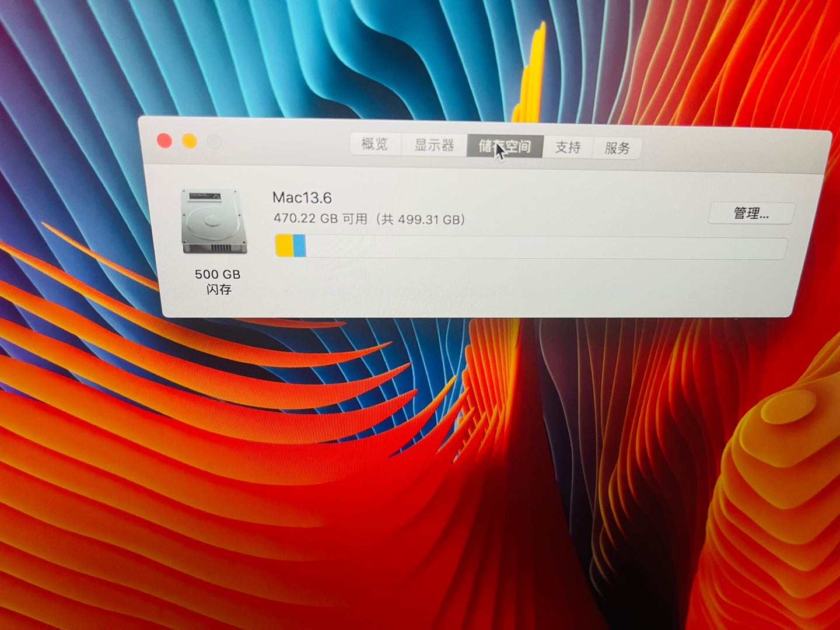Click the empty free-space portion of storage bar
This screenshot has height=630, width=840.
pyautogui.click(x=546, y=247)
